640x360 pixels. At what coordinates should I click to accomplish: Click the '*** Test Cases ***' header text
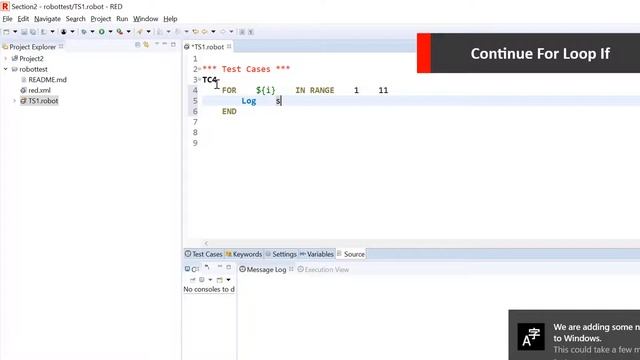tap(246, 69)
